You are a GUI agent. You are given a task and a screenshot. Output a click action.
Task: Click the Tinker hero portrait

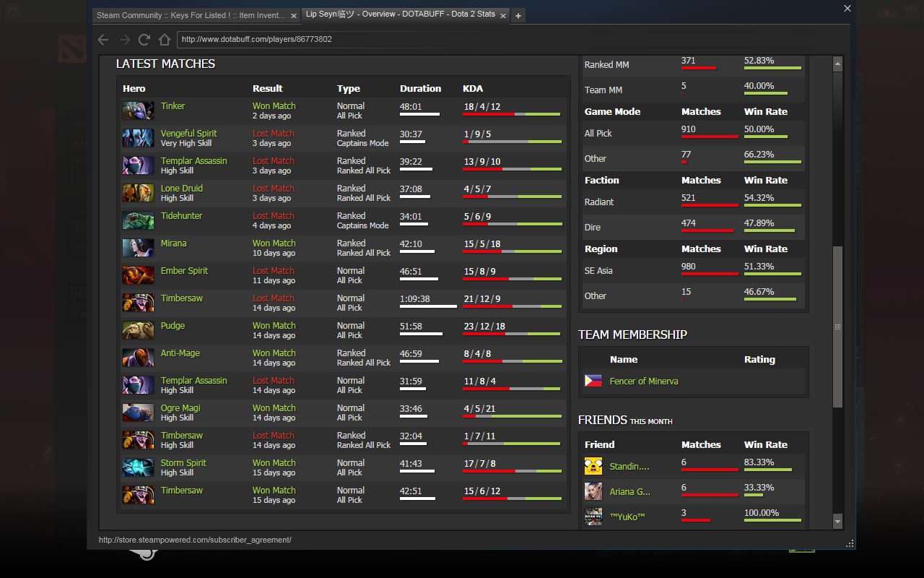coord(138,111)
